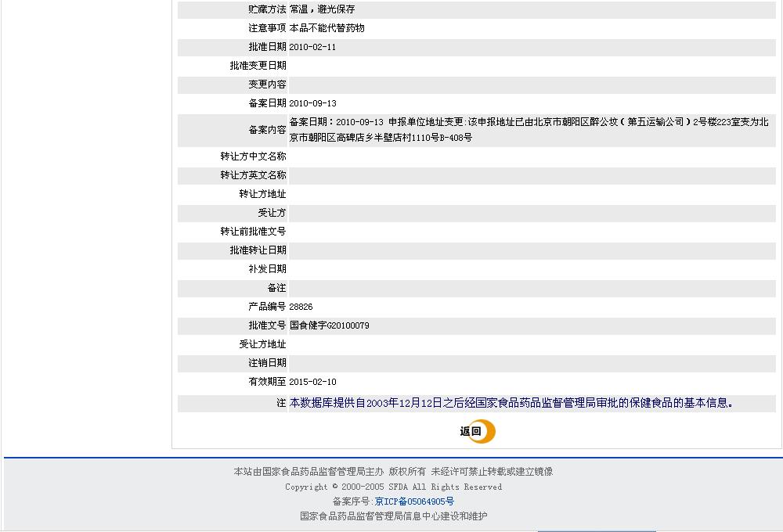The image size is (783, 532).
Task: Click the orange 返回 back button
Action: [477, 431]
